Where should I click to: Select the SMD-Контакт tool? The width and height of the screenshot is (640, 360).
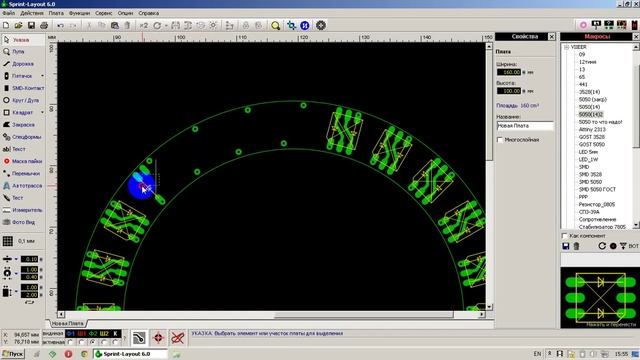[23, 88]
